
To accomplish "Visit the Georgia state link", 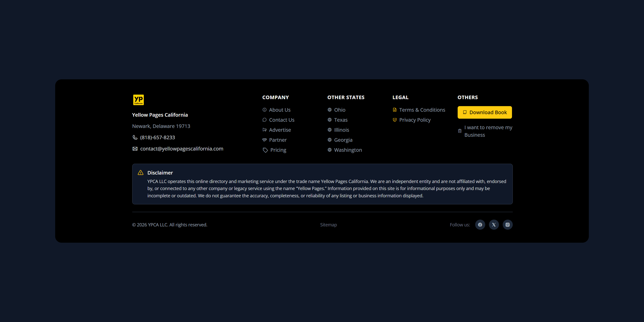I will point(343,140).
